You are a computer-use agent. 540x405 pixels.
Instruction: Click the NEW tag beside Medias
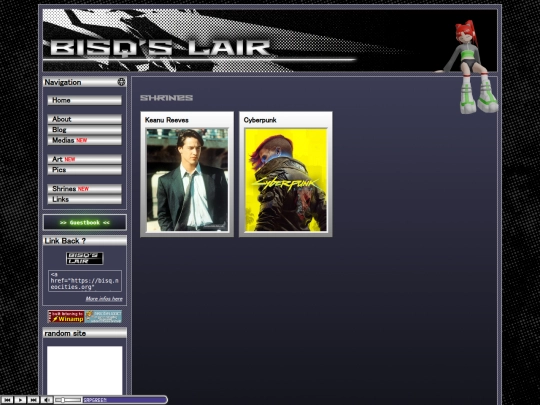pyautogui.click(x=82, y=141)
